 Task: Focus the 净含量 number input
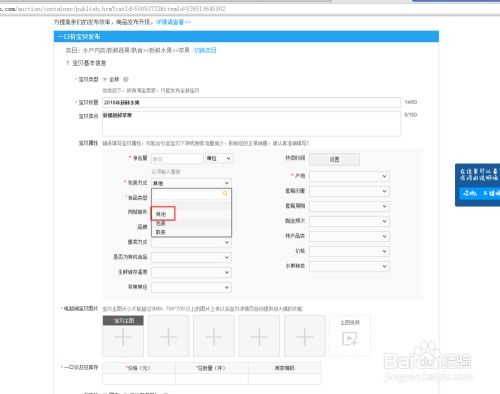[x=177, y=159]
